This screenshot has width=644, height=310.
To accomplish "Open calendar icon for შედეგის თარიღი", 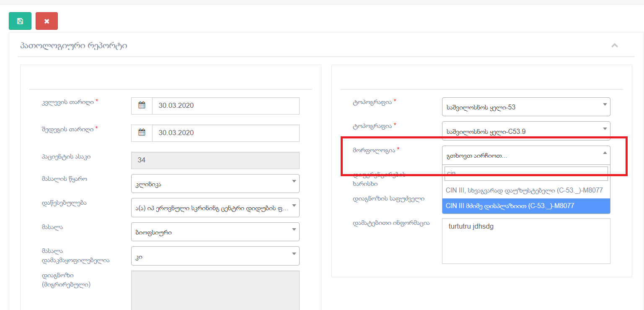I will tap(142, 133).
